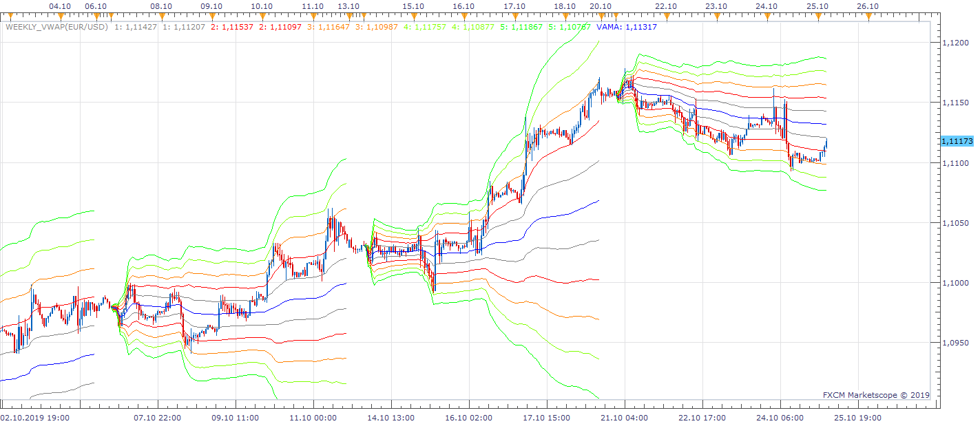
Task: Select legend value 1: 1,11427
Action: pos(136,27)
